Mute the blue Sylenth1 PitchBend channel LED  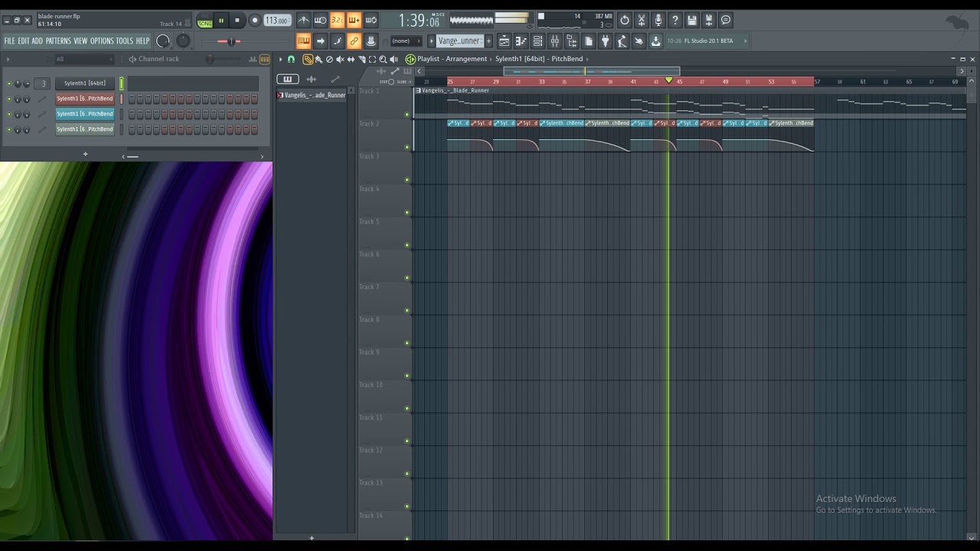tap(9, 114)
